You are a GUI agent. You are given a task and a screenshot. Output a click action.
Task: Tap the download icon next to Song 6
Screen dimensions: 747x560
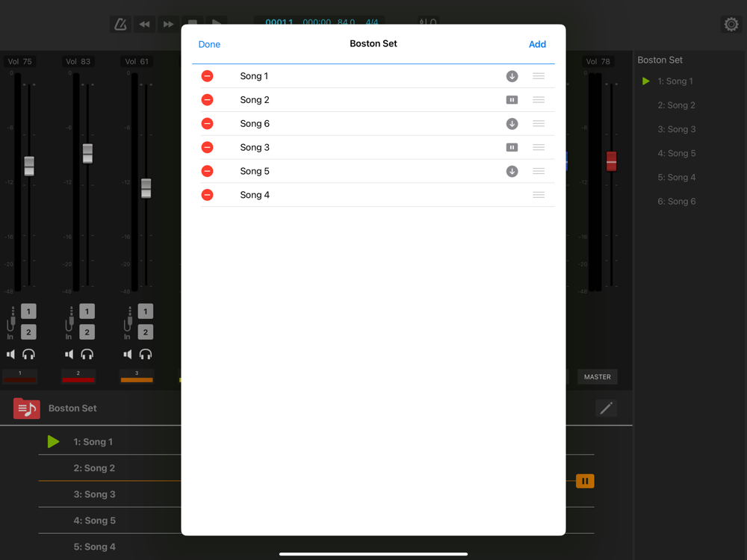coord(512,124)
